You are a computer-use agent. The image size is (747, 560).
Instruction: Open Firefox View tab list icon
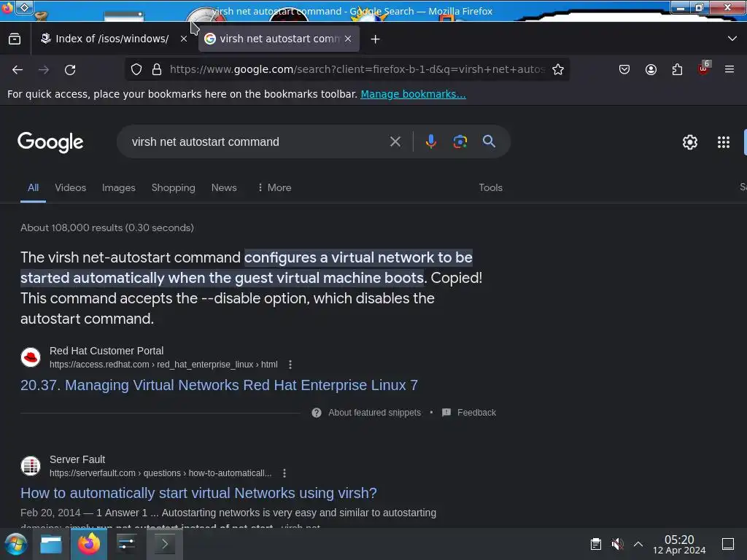pyautogui.click(x=15, y=39)
